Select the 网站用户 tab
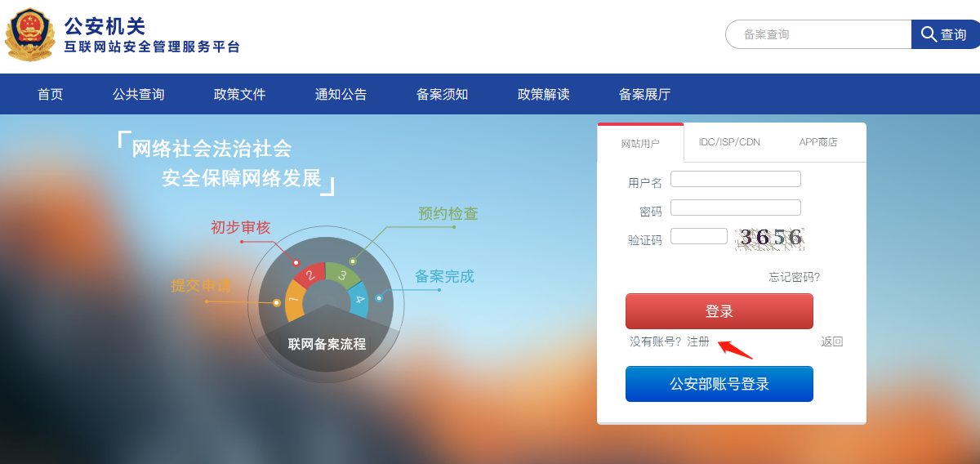This screenshot has width=980, height=464. click(x=640, y=143)
